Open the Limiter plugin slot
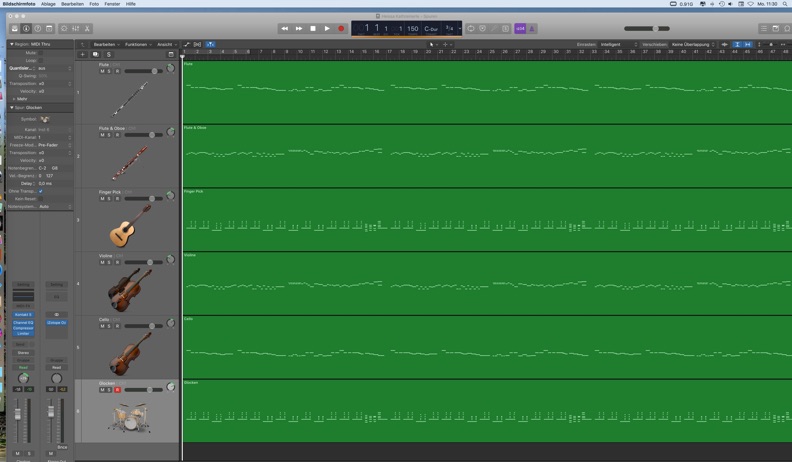Screen dimensions: 792x462 click(x=23, y=334)
